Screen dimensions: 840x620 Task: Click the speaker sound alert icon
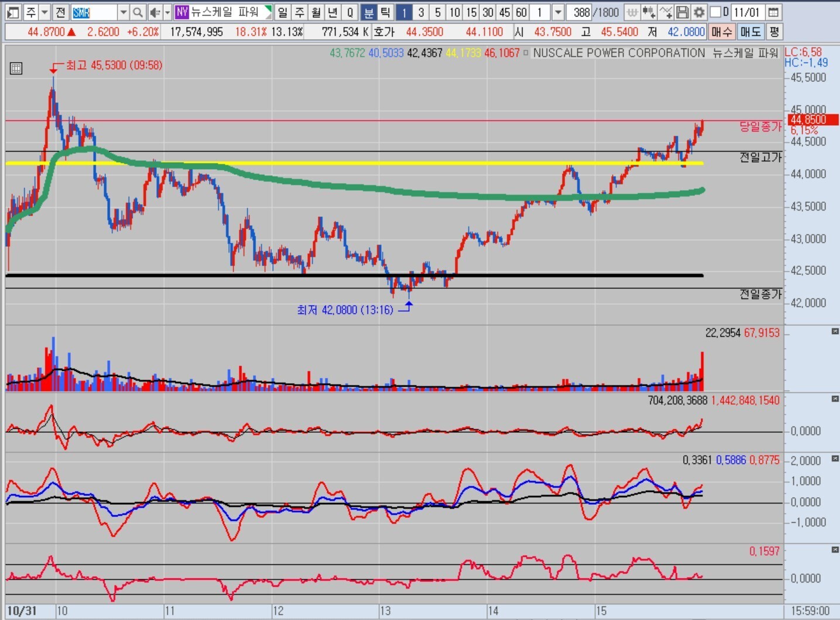[155, 12]
